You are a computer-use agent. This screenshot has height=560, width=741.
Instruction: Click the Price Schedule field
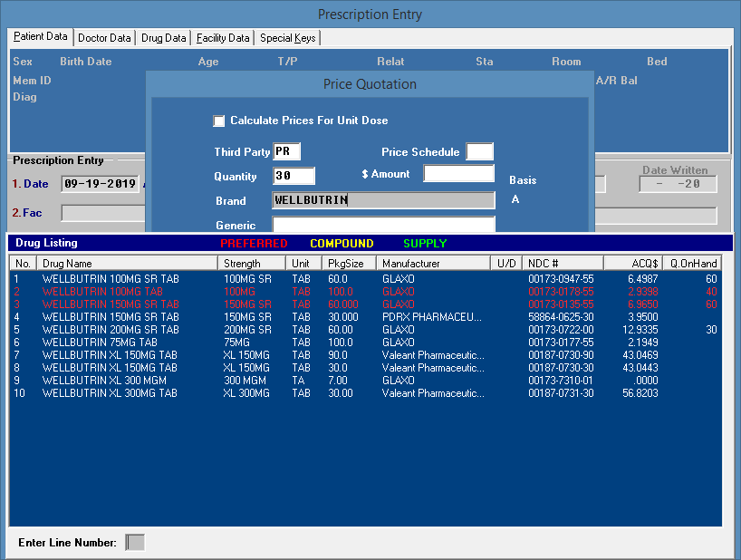(x=479, y=151)
